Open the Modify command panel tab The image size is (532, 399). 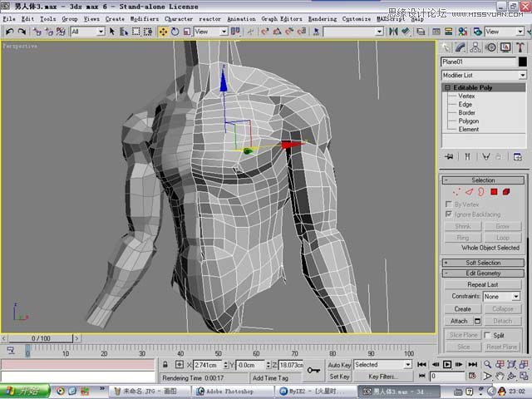[x=460, y=47]
